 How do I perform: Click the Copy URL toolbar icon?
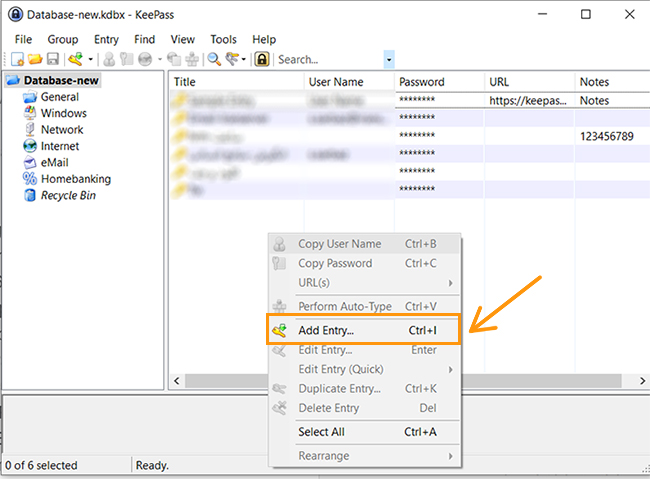coord(174,59)
